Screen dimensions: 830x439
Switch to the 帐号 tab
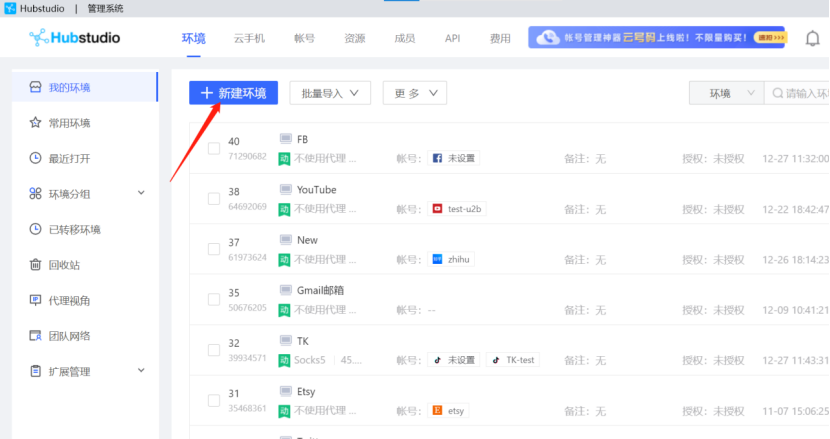[x=304, y=38]
